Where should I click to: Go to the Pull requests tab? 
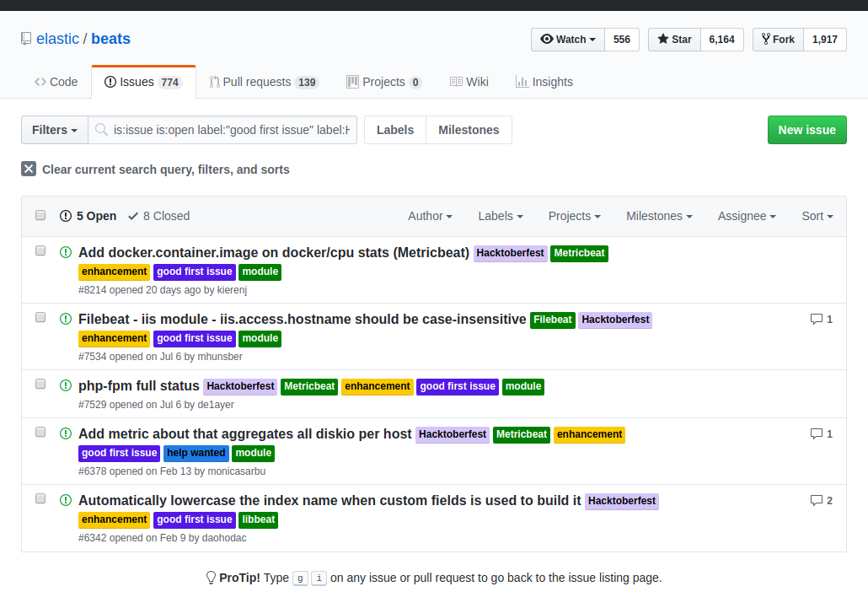click(x=264, y=82)
